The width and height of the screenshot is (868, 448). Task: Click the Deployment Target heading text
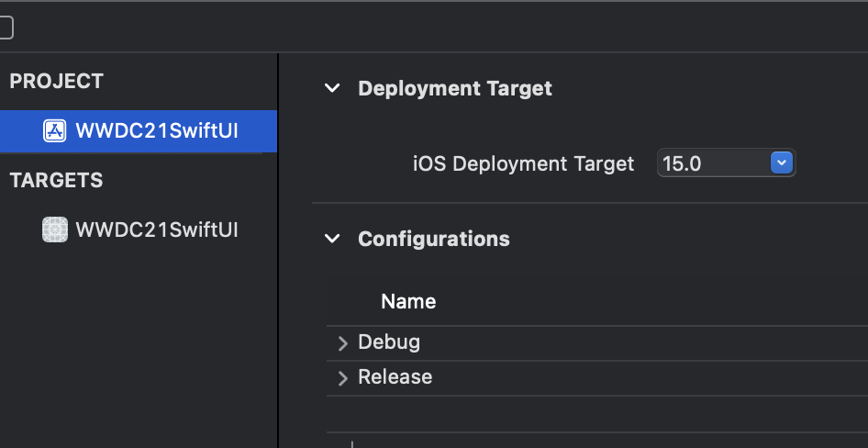pyautogui.click(x=455, y=89)
